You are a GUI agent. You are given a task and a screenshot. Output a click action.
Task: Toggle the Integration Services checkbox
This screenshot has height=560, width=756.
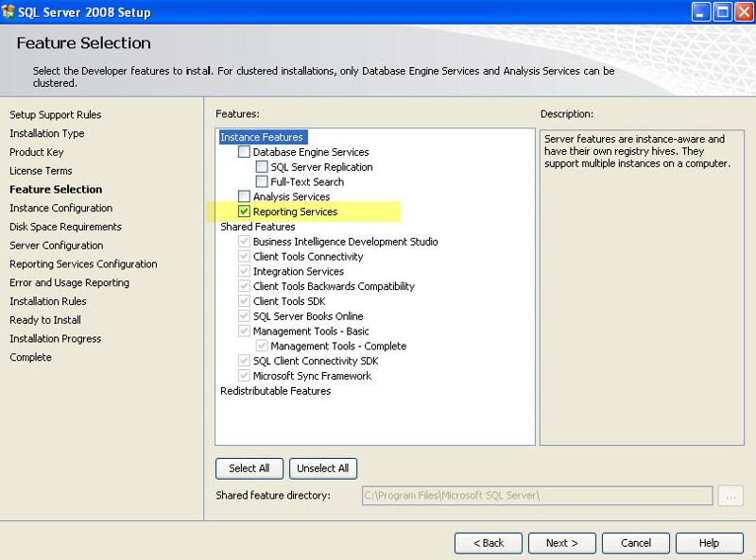[244, 271]
